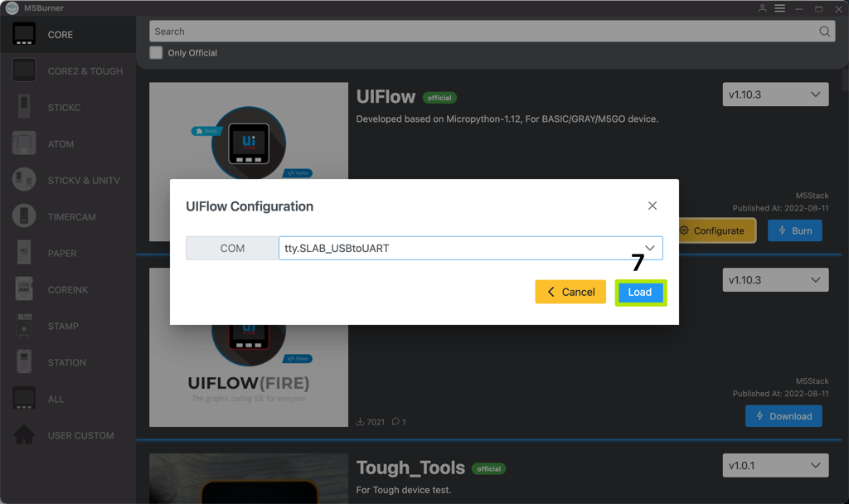Select the CORE device icon in sidebar
849x504 pixels.
pos(24,34)
